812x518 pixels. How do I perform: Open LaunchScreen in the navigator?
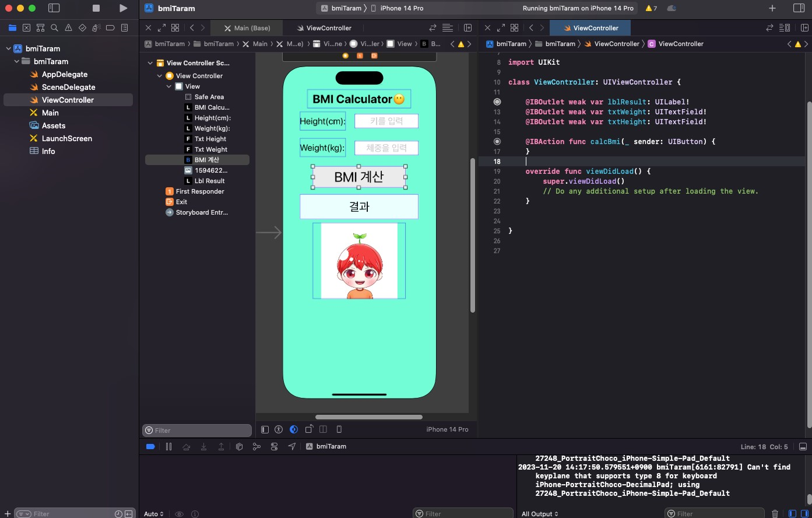click(x=66, y=138)
